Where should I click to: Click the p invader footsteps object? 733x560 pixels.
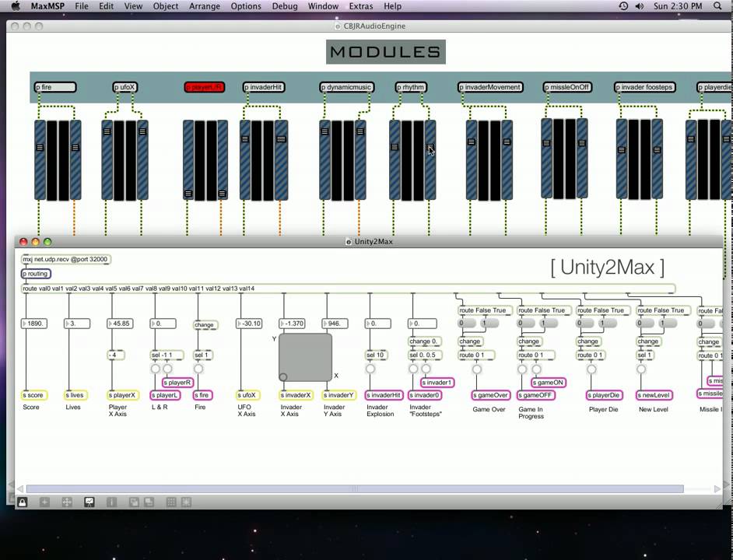click(644, 87)
